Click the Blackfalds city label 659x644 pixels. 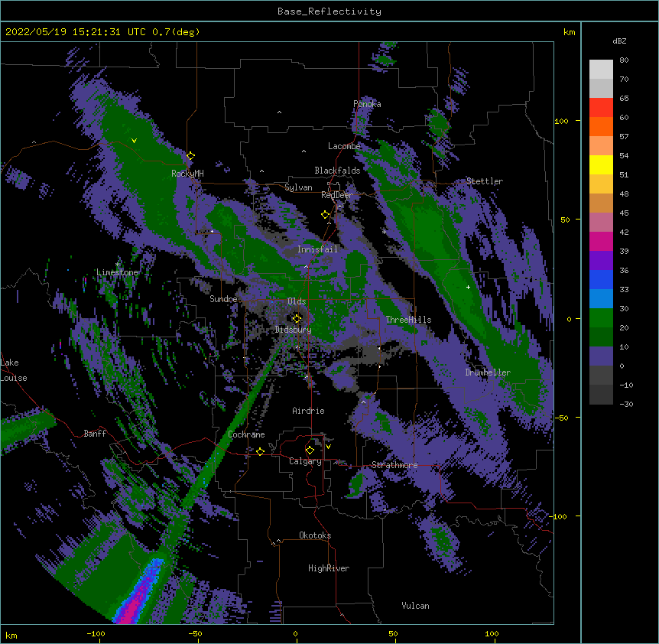click(x=337, y=171)
